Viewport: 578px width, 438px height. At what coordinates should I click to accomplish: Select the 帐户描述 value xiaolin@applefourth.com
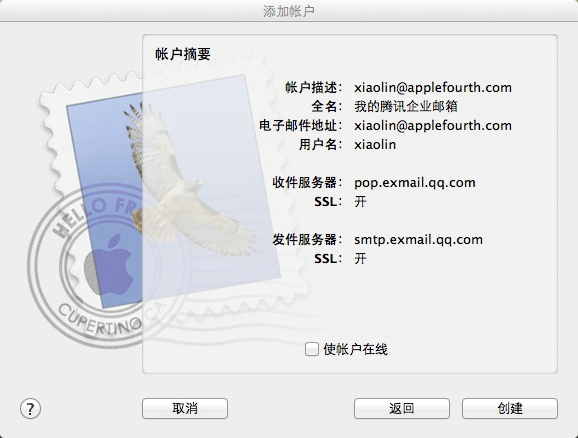[x=433, y=88]
